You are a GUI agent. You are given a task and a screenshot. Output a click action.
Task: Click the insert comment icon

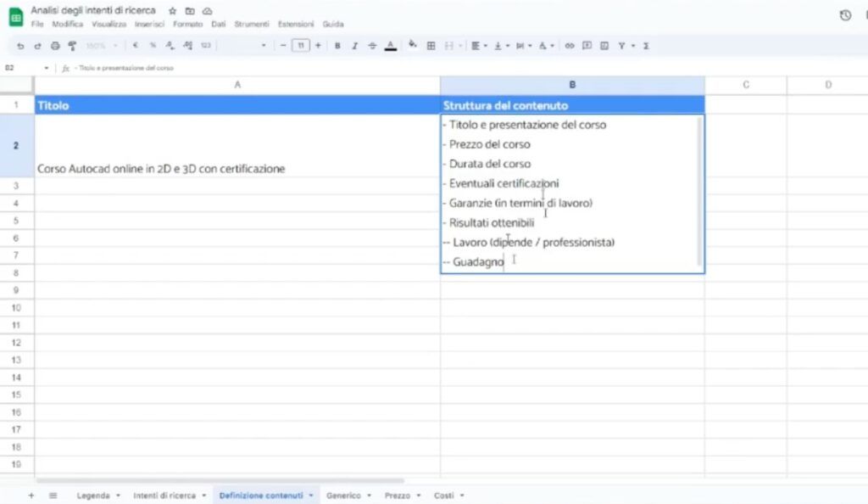point(587,46)
